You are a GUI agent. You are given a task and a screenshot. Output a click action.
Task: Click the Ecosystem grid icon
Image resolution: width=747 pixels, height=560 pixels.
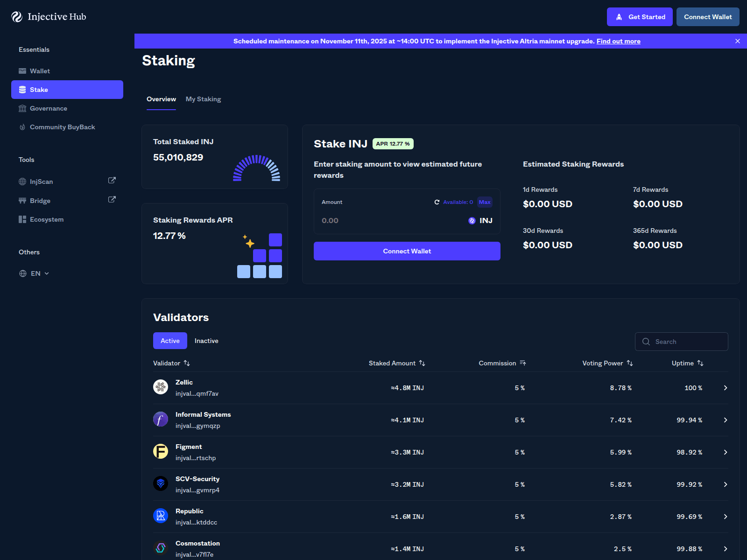(22, 219)
